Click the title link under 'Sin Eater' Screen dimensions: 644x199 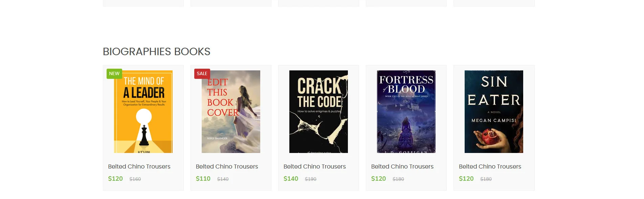pyautogui.click(x=490, y=167)
